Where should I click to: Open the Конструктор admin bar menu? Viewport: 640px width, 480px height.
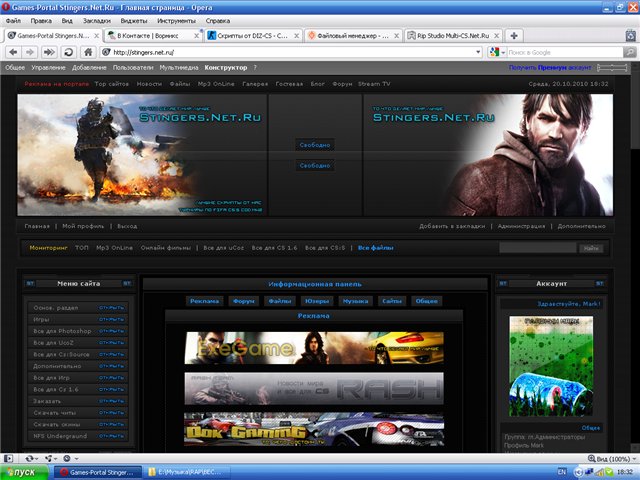226,68
